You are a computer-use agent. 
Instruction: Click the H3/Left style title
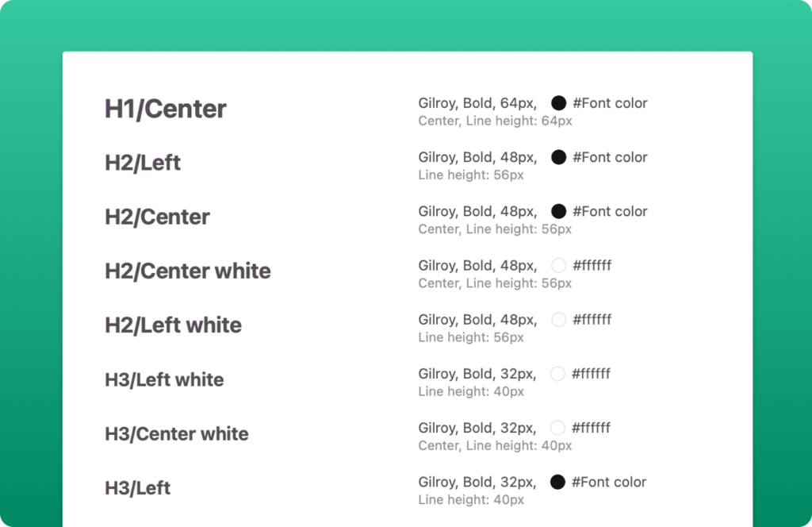137,488
